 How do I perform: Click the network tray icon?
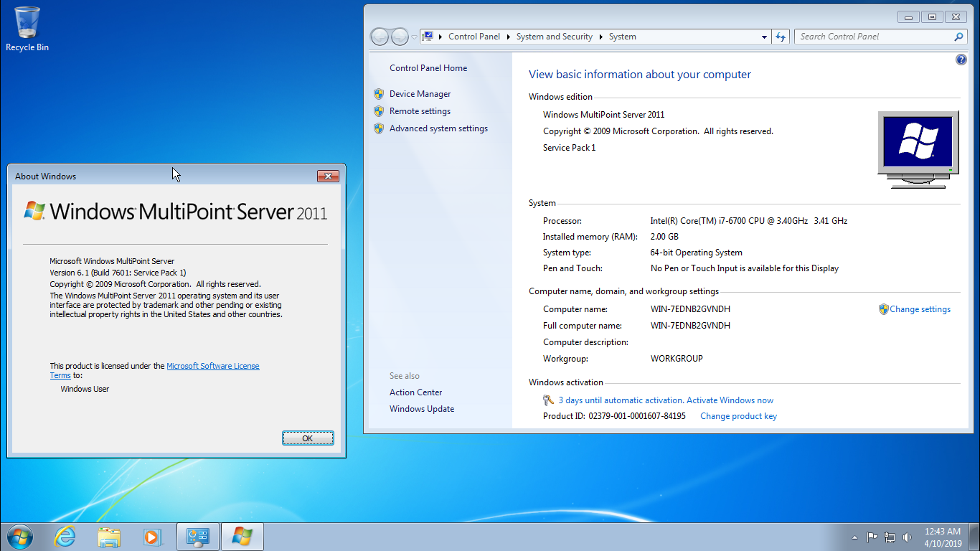pyautogui.click(x=890, y=537)
